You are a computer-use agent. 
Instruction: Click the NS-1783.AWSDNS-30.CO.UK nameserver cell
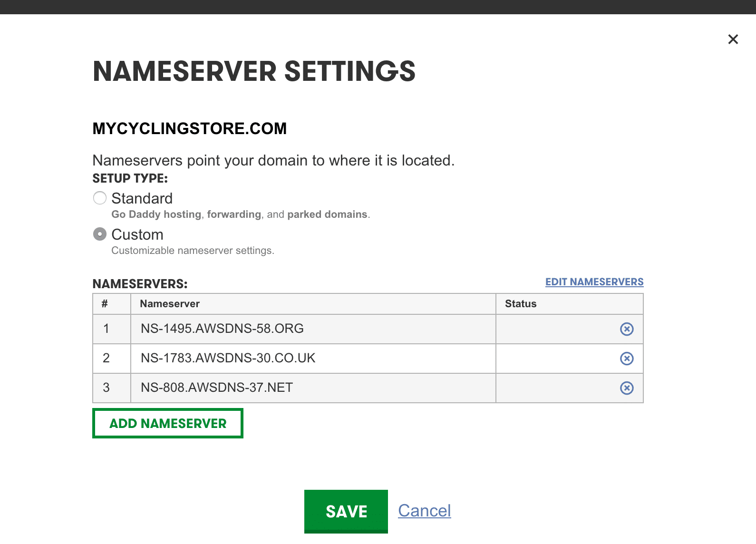tap(228, 358)
